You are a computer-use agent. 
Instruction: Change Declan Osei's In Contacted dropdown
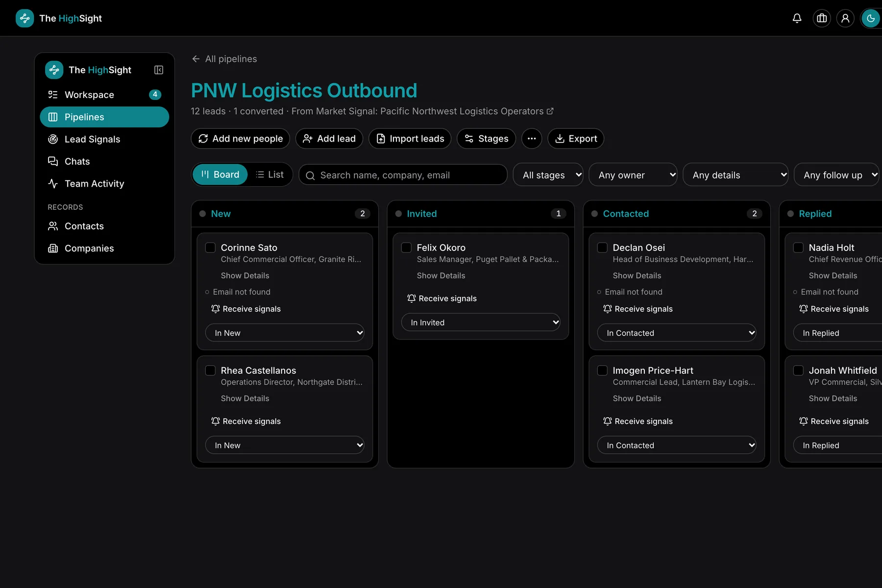point(677,333)
